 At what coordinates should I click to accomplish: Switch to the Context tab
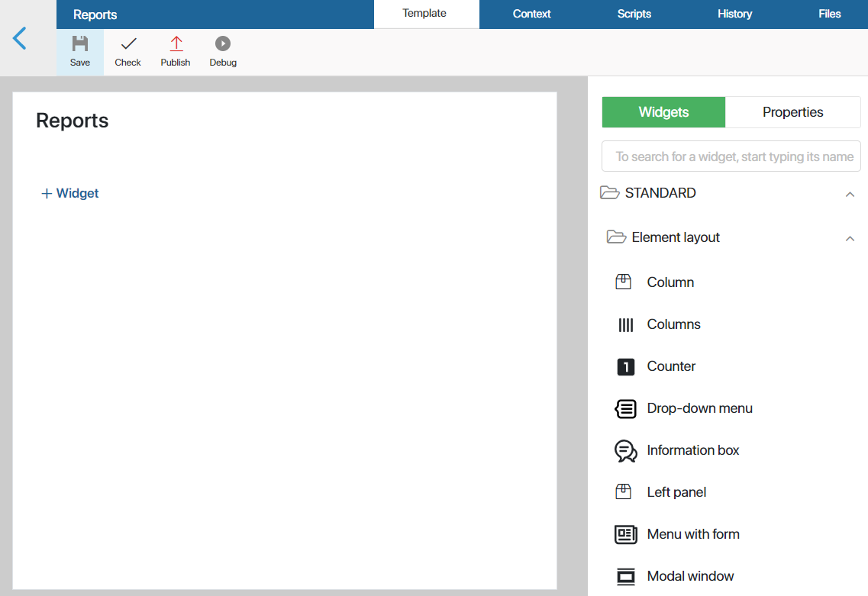[531, 14]
